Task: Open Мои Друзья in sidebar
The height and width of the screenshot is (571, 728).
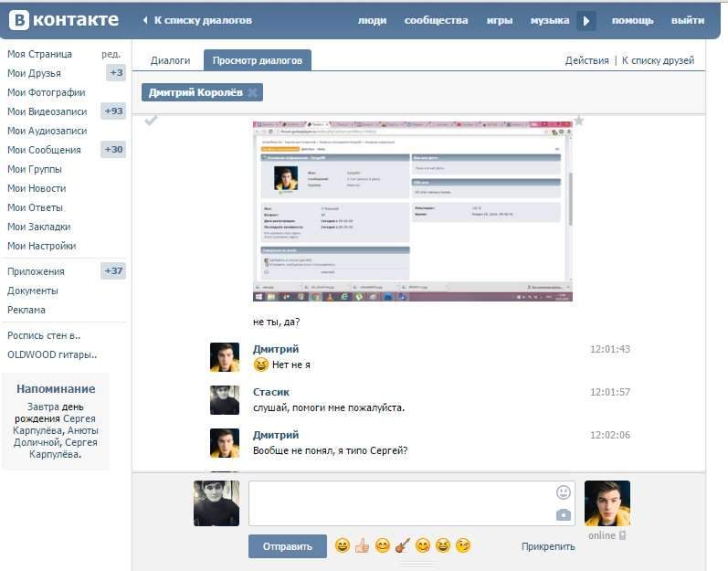Action: (x=34, y=73)
